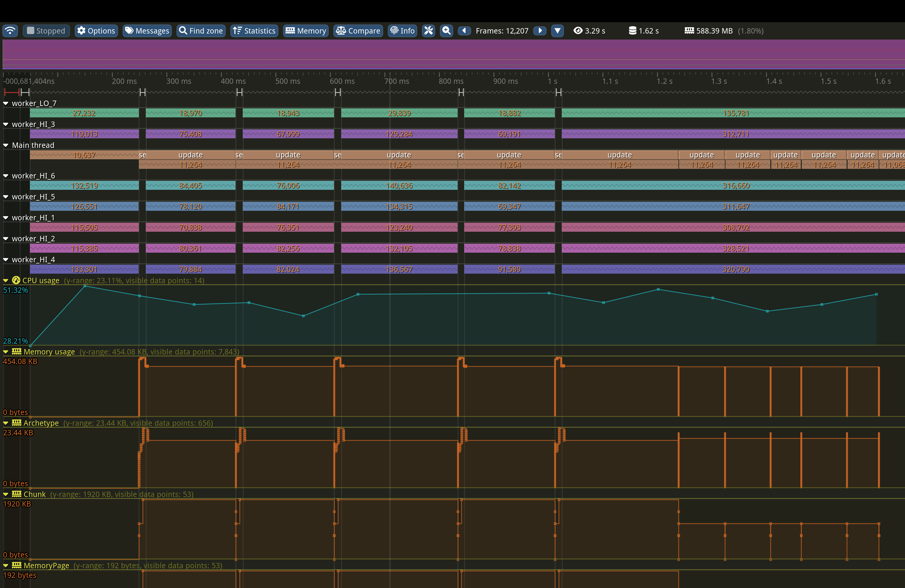905x588 pixels.
Task: Collapse the worker_HI_4 thread
Action: coord(6,260)
